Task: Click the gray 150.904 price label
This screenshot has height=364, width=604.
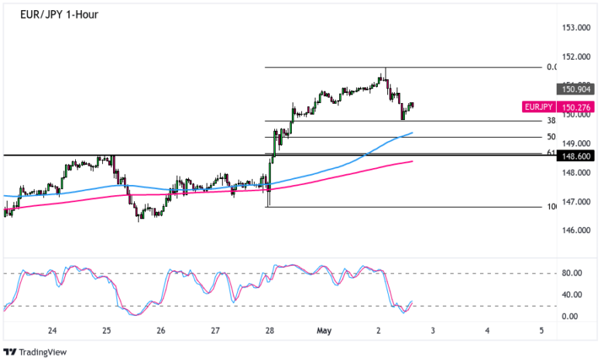Action: coord(574,89)
